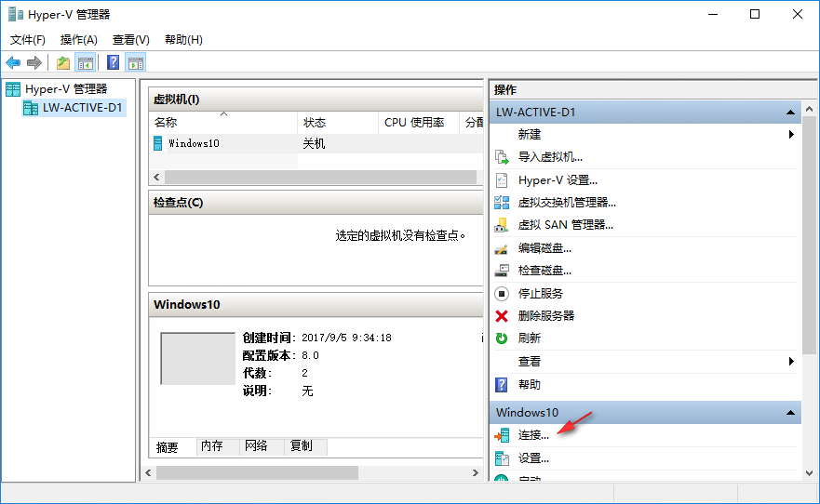Click the 编辑磁盘 pencil disk icon

click(x=501, y=248)
